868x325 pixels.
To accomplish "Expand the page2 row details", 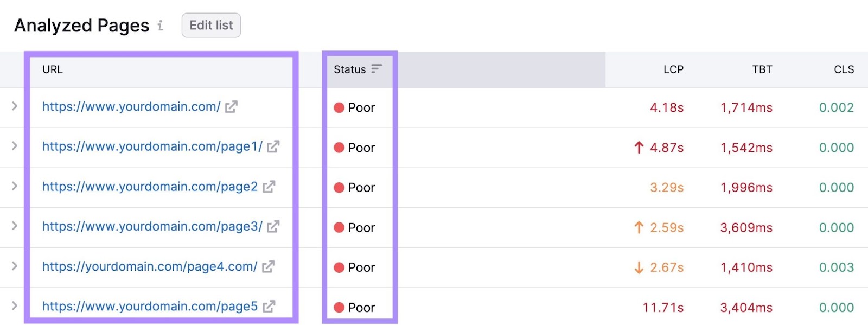I will point(15,186).
